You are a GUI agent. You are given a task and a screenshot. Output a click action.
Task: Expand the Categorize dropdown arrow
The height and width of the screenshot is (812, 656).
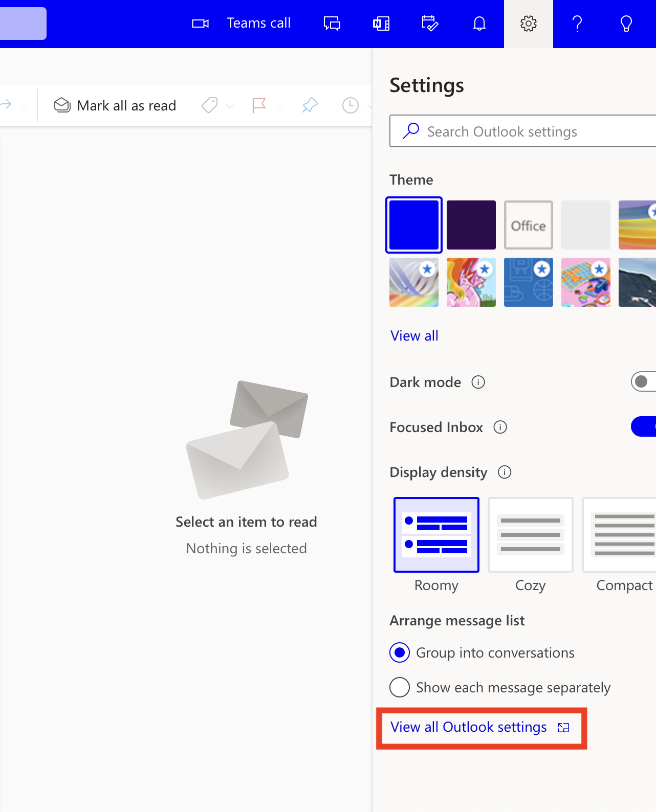(x=230, y=106)
